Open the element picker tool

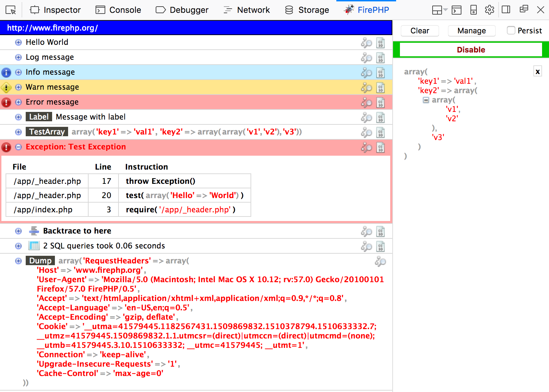click(x=11, y=10)
